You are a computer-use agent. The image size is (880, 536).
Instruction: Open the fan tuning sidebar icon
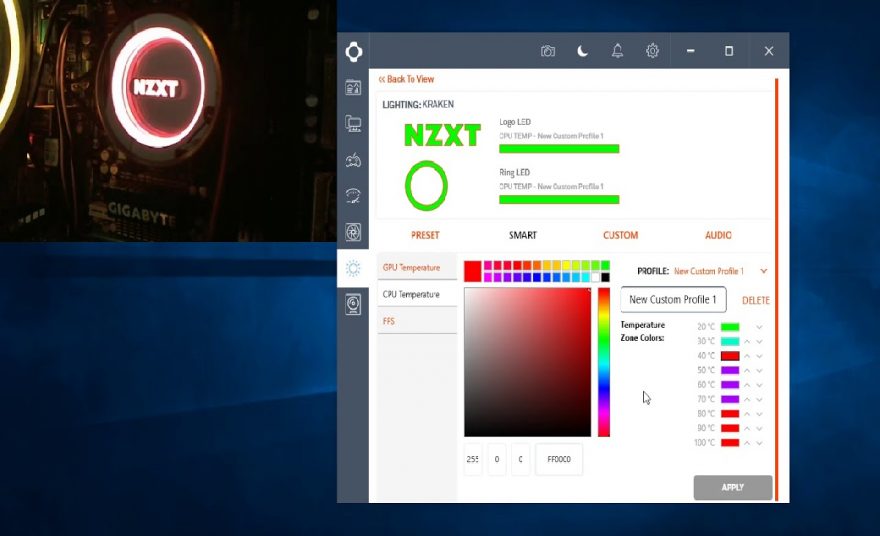click(x=353, y=232)
